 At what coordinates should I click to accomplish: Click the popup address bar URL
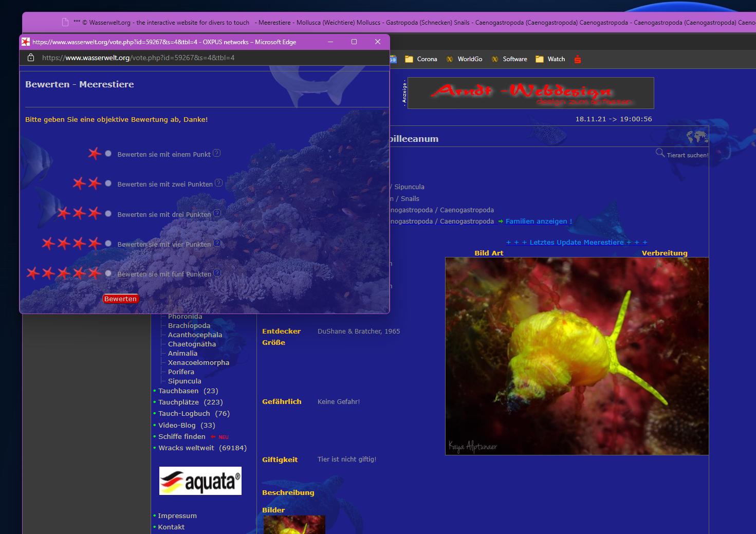click(x=138, y=58)
